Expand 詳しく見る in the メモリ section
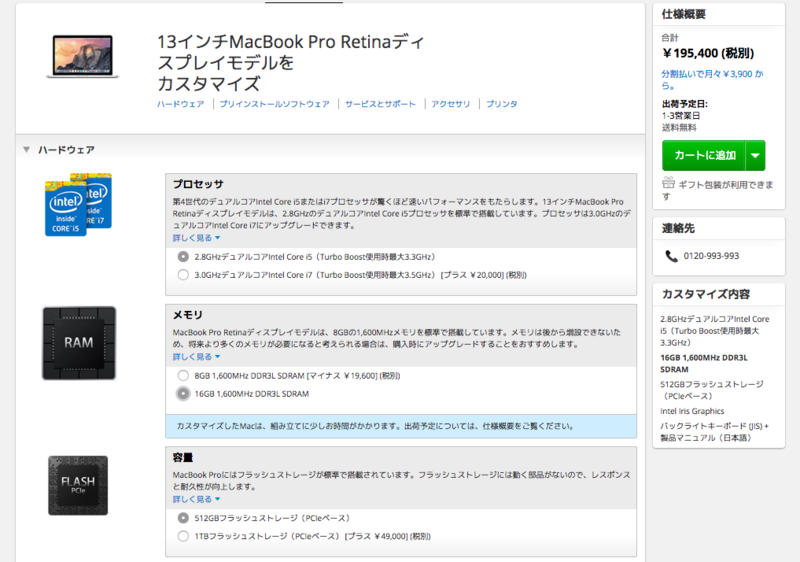This screenshot has height=562, width=800. pyautogui.click(x=196, y=357)
